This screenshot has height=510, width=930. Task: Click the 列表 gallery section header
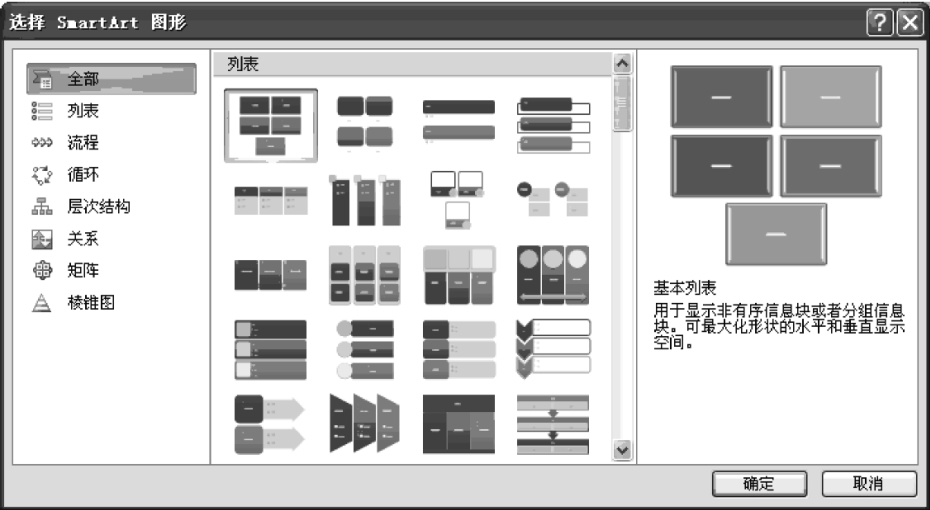[412, 64]
